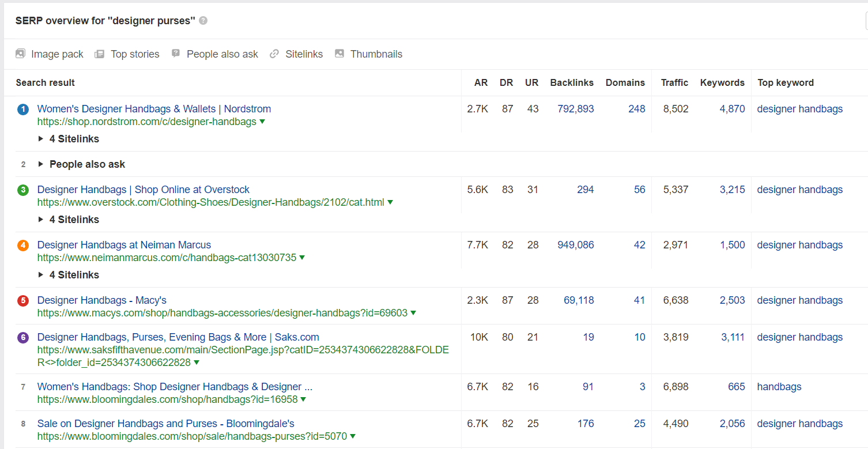Click the Thumbnails picture icon
Image resolution: width=868 pixels, height=449 pixels.
pos(339,54)
